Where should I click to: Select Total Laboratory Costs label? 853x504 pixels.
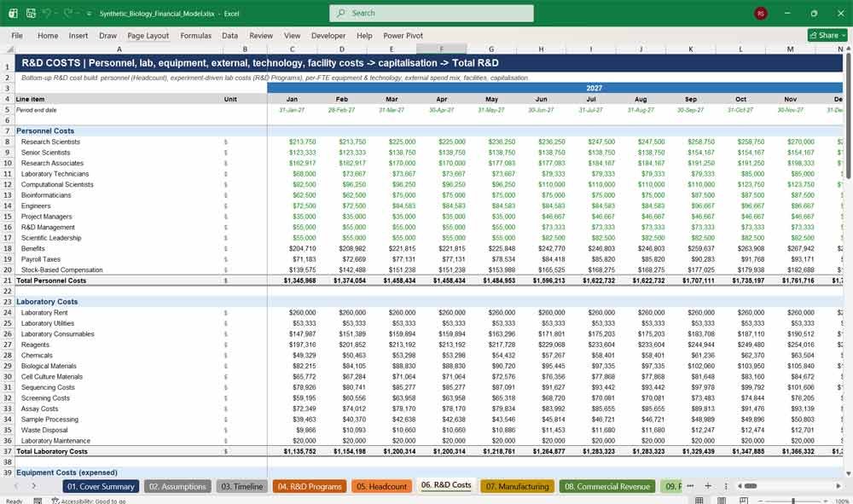click(x=52, y=451)
